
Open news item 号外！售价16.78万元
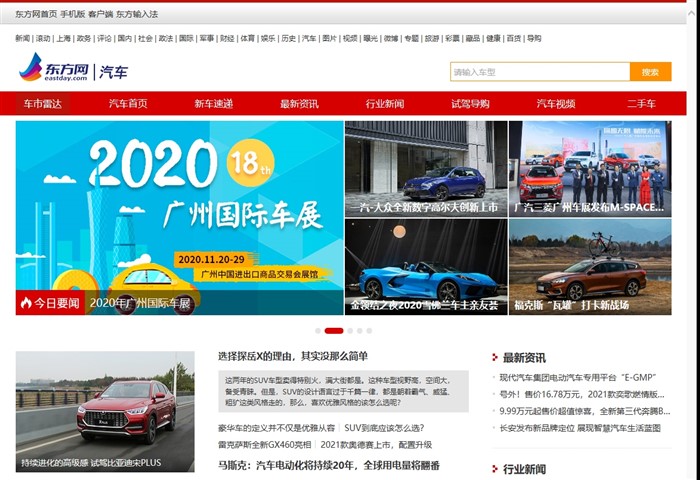point(582,394)
